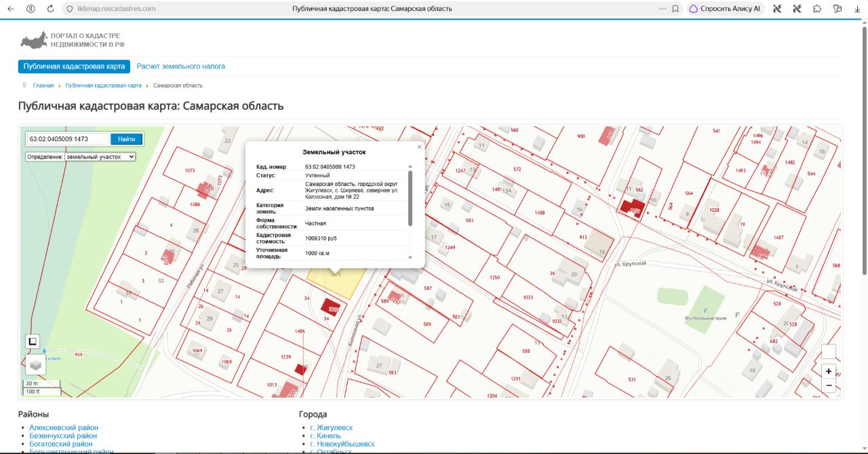Zoom in the map with plus
The image size is (868, 454).
point(829,371)
